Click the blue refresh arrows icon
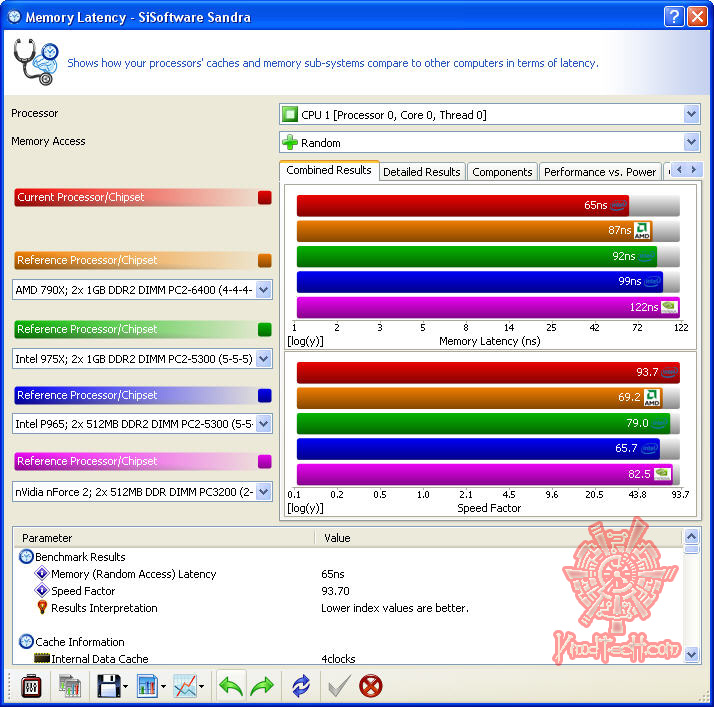Viewport: 714px width, 707px height. 301,686
